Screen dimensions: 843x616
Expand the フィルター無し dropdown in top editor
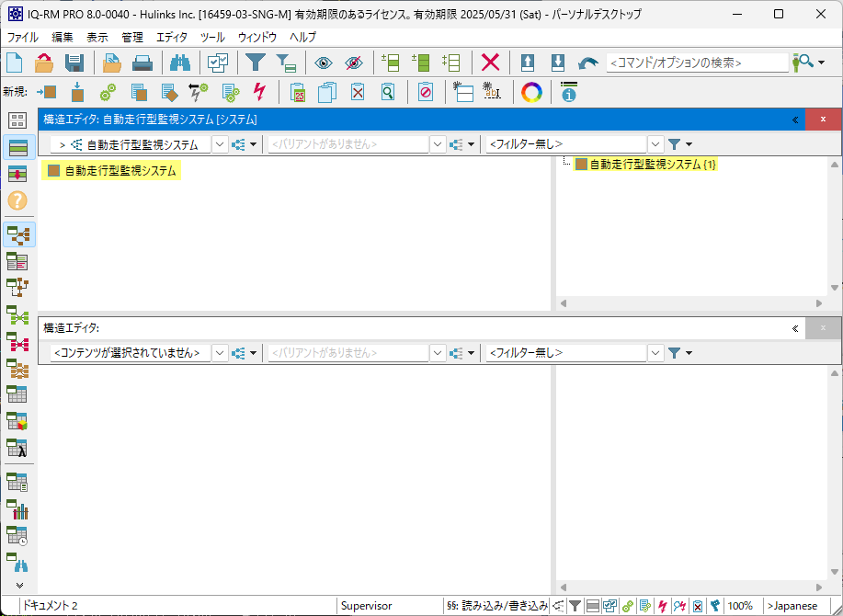tap(655, 144)
